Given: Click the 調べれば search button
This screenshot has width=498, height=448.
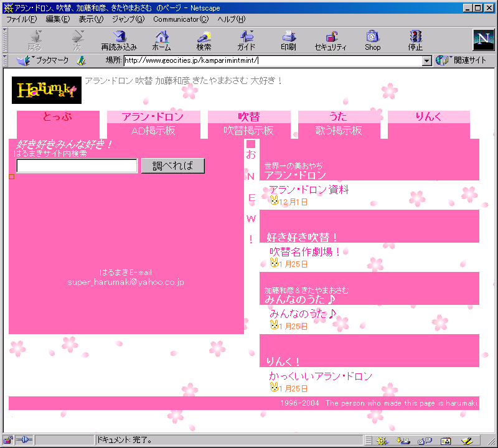Looking at the screenshot, I should click(173, 166).
